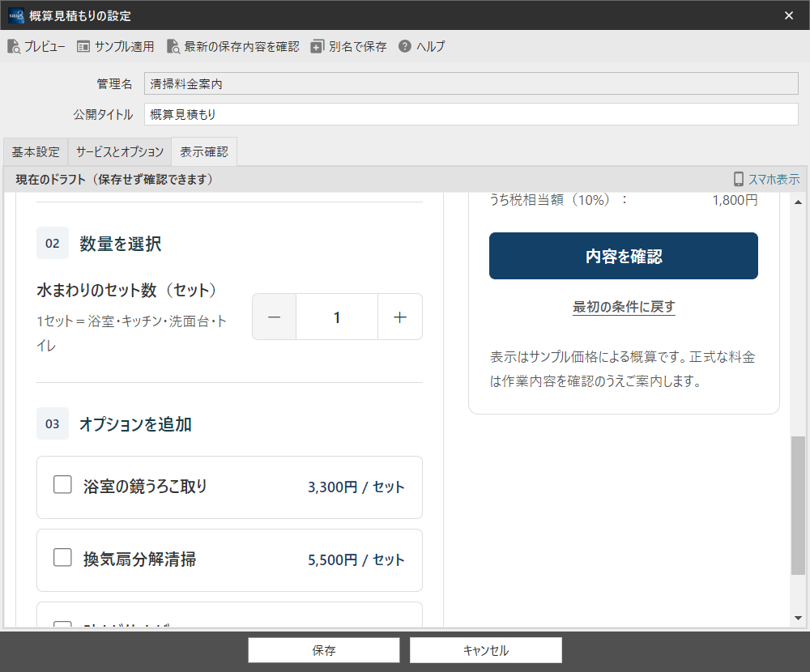Click the 別名で保存 toolbar label
The height and width of the screenshot is (672, 810).
358,46
